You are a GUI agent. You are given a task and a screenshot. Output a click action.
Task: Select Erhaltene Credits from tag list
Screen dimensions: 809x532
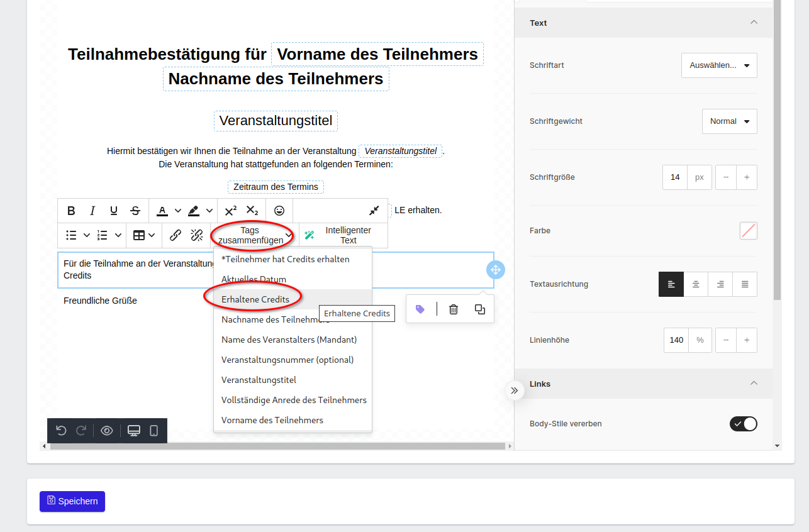[x=255, y=299]
